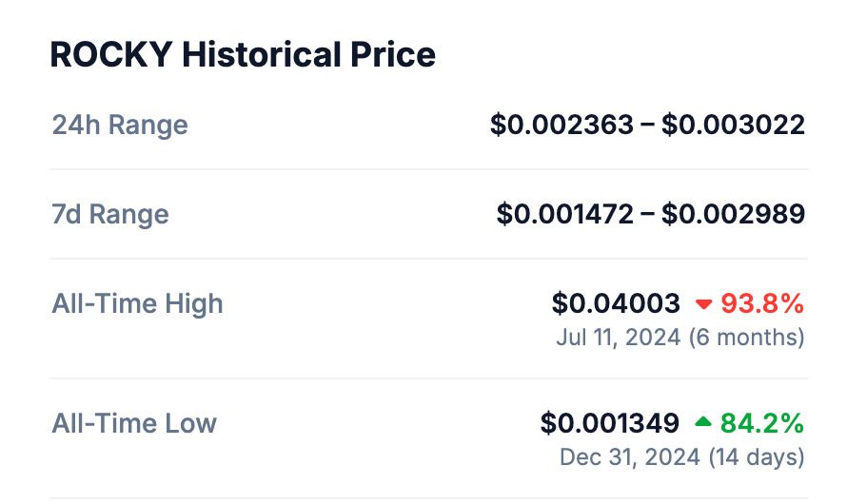
Task: Click the green up arrow beside 84.2%
Action: pos(703,422)
